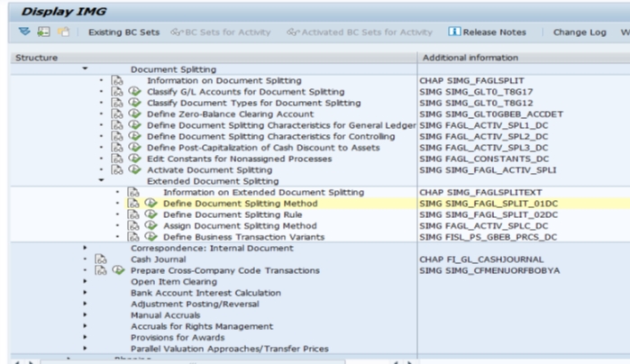Expand Accruals for Rights Management node
Viewport: 630px width, 364px height.
point(85,326)
